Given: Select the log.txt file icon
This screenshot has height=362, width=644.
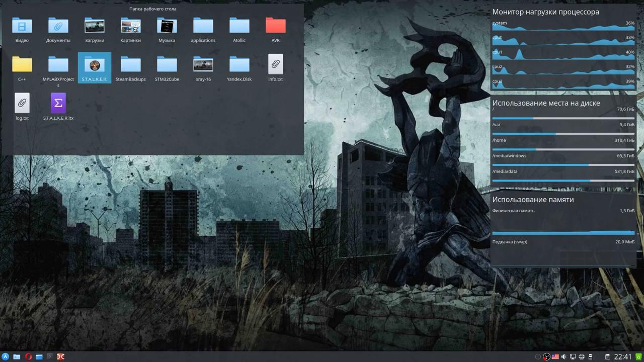Looking at the screenshot, I should pos(22,103).
